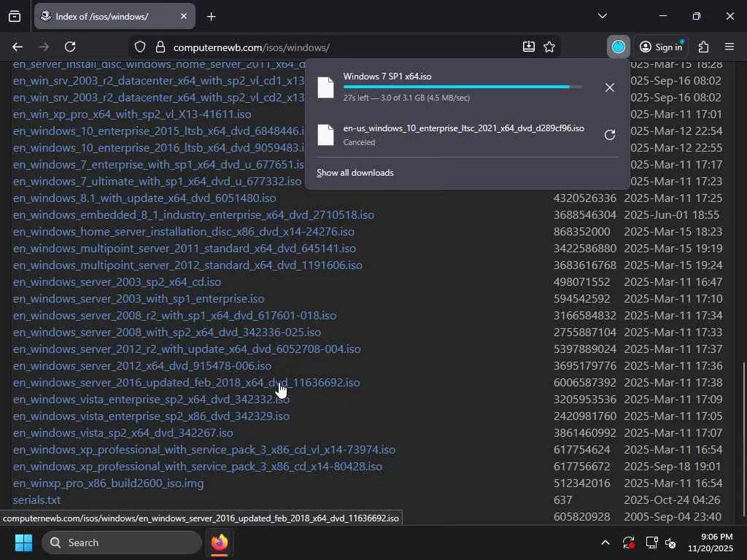This screenshot has height=560, width=747.
Task: Open en_windows_server_2003_with_sp1_enterprise.iso link
Action: coord(139,298)
